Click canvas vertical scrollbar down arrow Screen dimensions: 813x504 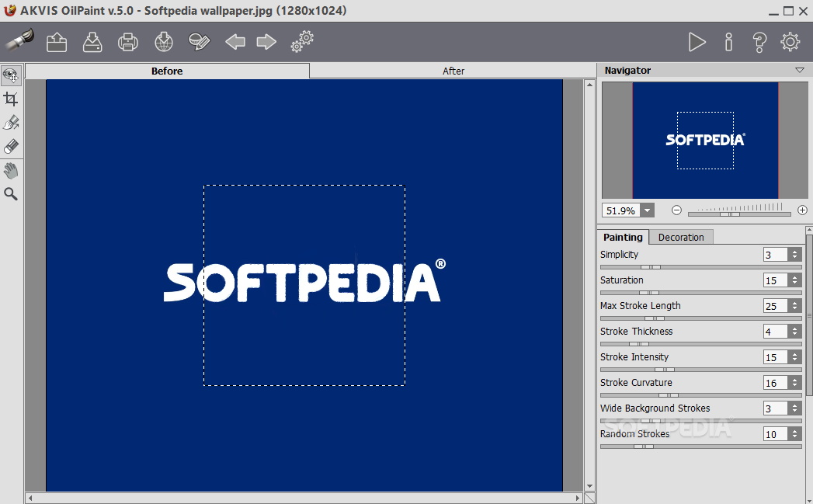589,486
